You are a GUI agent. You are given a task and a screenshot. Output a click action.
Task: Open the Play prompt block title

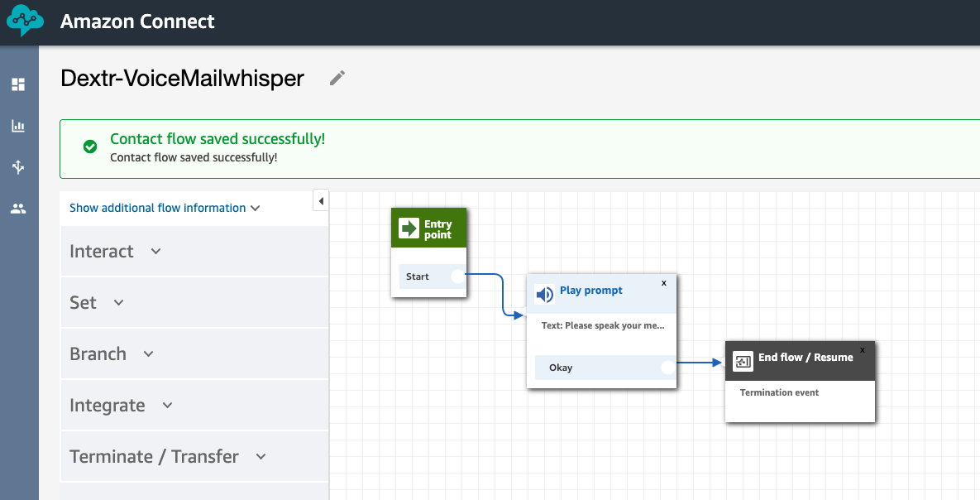(x=591, y=291)
